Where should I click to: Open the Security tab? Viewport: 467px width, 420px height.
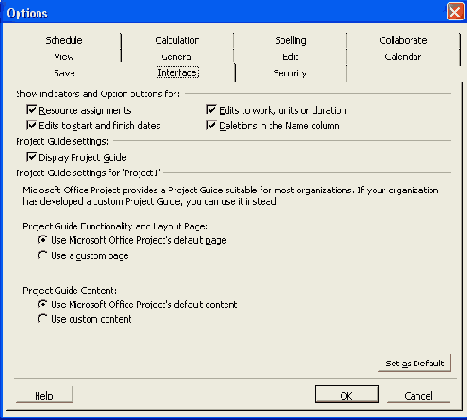(290, 73)
